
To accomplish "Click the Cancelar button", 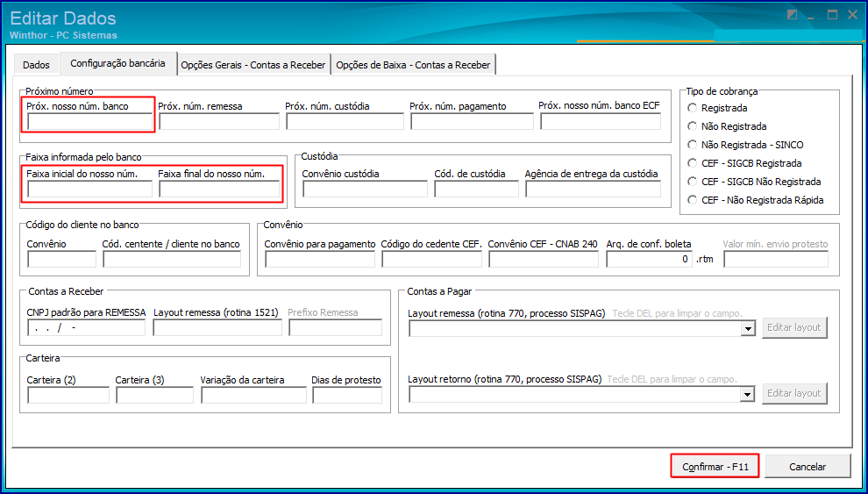I will coord(808,466).
